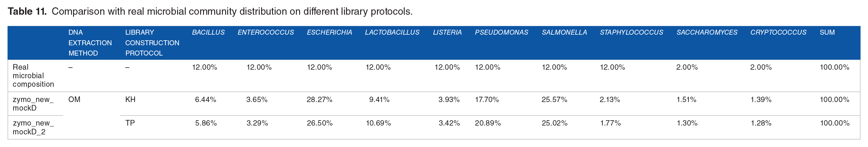Image resolution: width=868 pixels, height=147 pixels.
Task: Select the PSEUDOMONAS column header
Action: tap(501, 32)
